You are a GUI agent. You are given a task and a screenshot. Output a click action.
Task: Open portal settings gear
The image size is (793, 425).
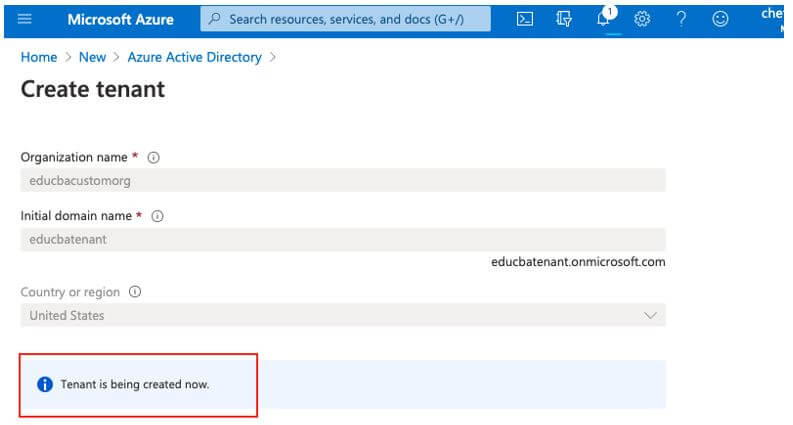click(x=643, y=19)
